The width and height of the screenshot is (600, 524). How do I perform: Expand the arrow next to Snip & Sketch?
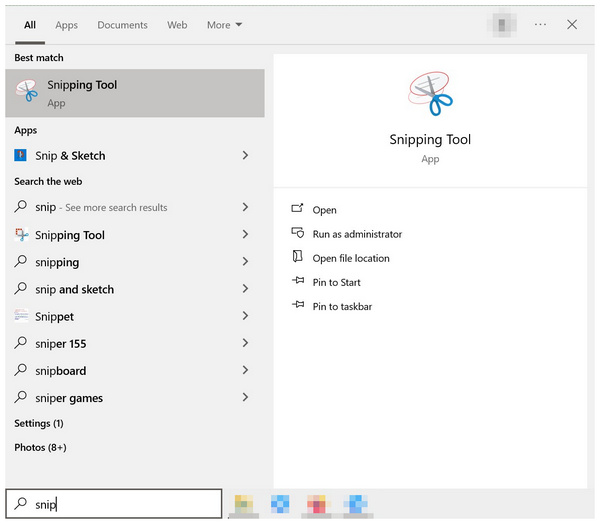(245, 155)
